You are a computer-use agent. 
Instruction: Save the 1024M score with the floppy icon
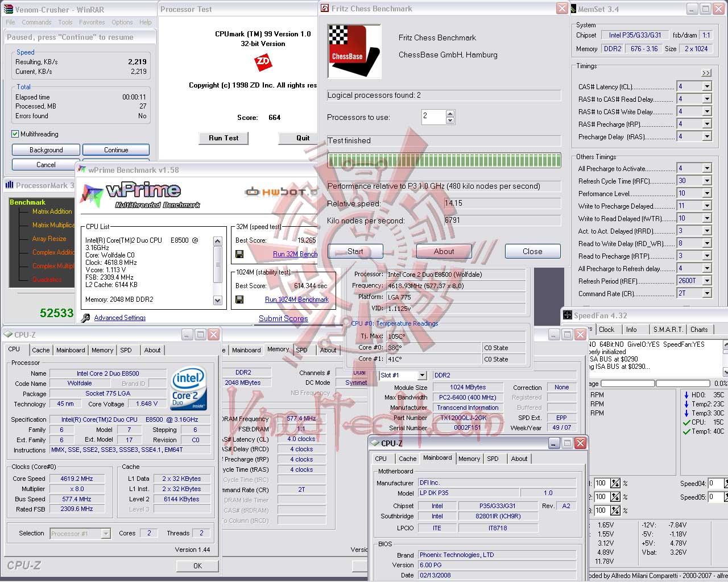[239, 299]
